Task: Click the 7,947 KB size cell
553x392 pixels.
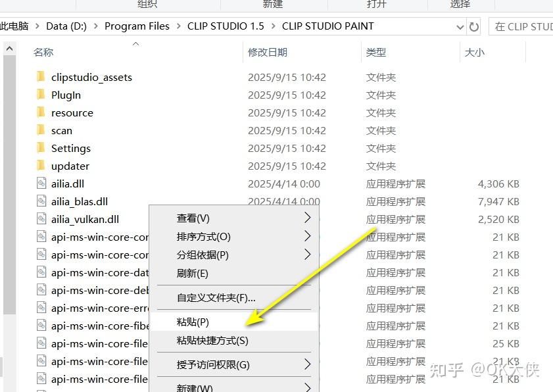Action: [498, 201]
